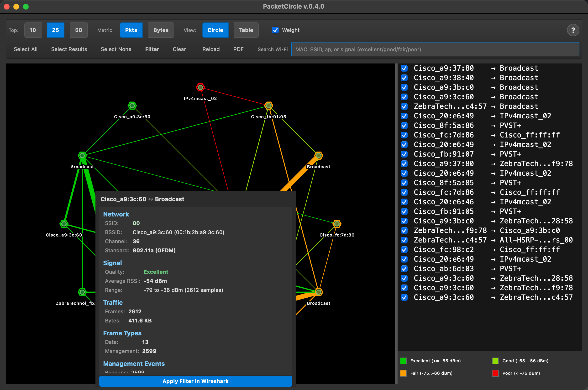Click the orange Cisco_fb:91:05 node hexagon
Screen dimensions: 588x390
coord(268,106)
